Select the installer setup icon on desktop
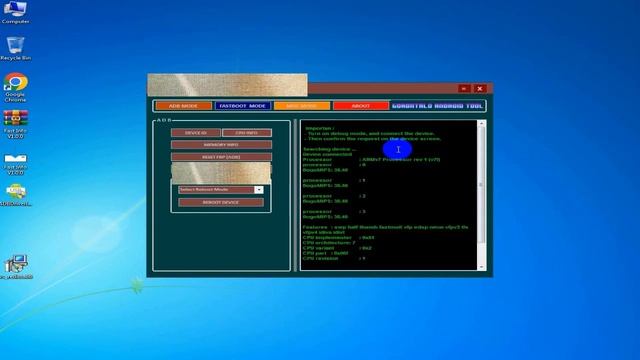The width and height of the screenshot is (640, 360). [x=16, y=267]
